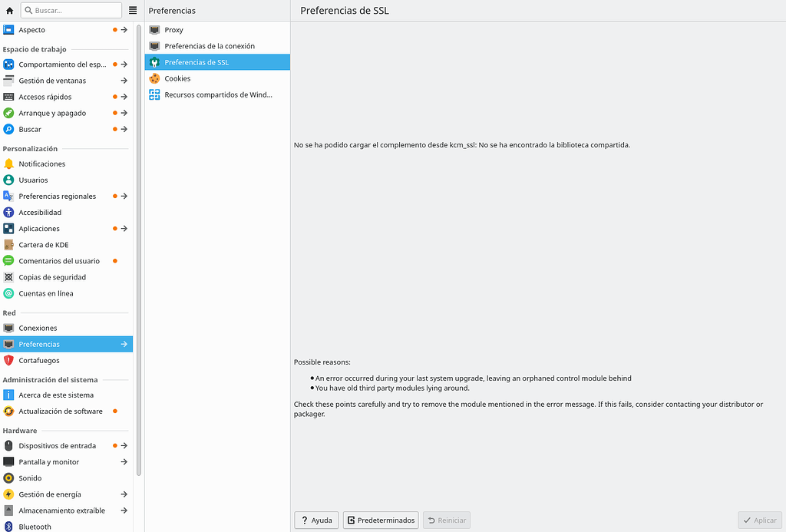Screen dimensions: 786x532
Task: Click the home icon at top left
Action: click(8, 10)
